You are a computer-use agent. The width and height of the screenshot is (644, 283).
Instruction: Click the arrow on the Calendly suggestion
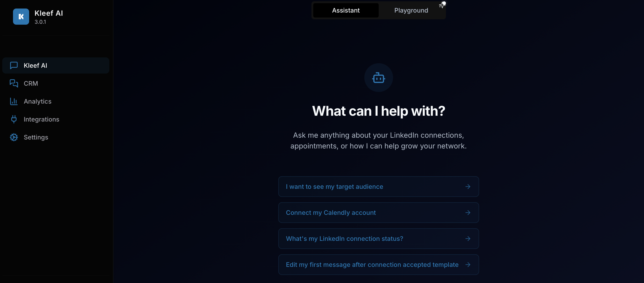point(467,213)
